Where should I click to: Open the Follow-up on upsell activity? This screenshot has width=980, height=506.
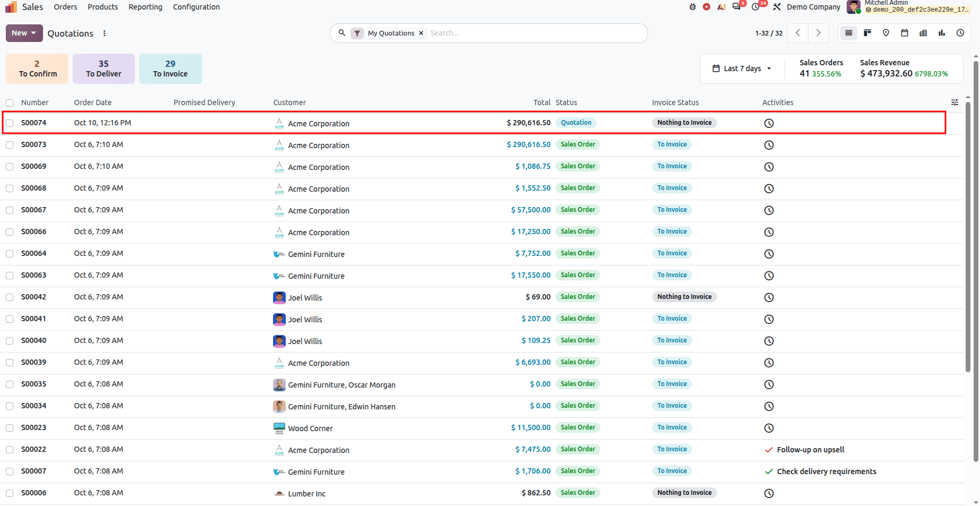(810, 450)
